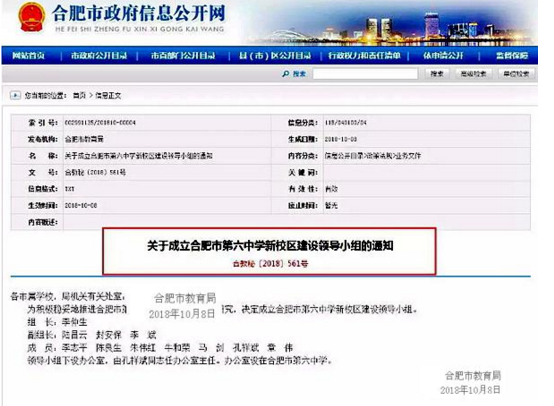Click the 信息正文 breadcrumb link
554x406 pixels.
click(108, 95)
